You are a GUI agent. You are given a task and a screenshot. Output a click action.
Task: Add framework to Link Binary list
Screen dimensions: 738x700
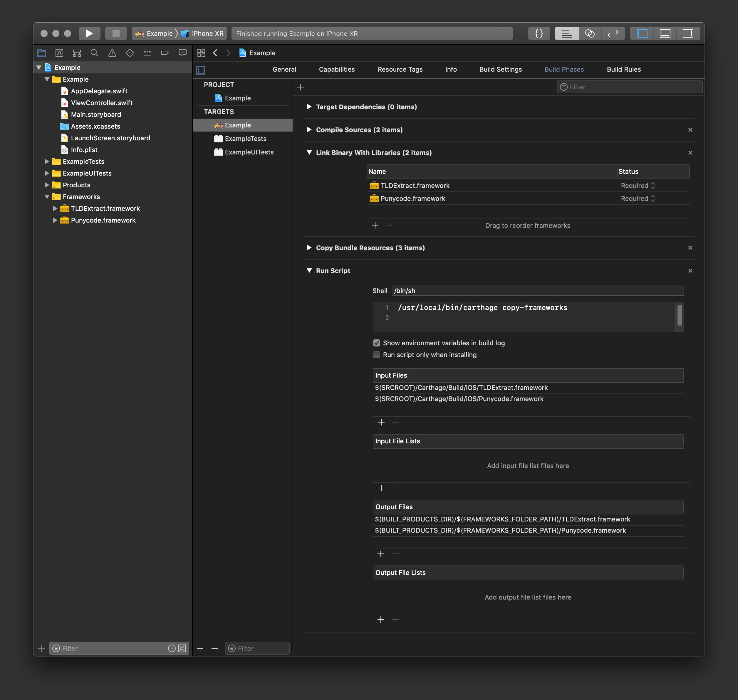tap(375, 226)
